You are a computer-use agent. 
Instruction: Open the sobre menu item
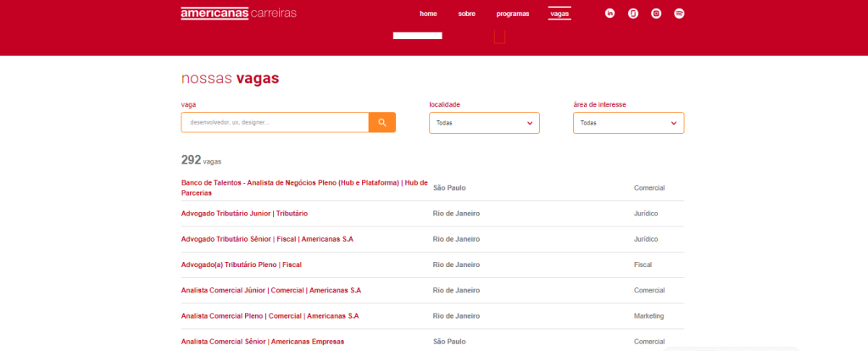(467, 14)
